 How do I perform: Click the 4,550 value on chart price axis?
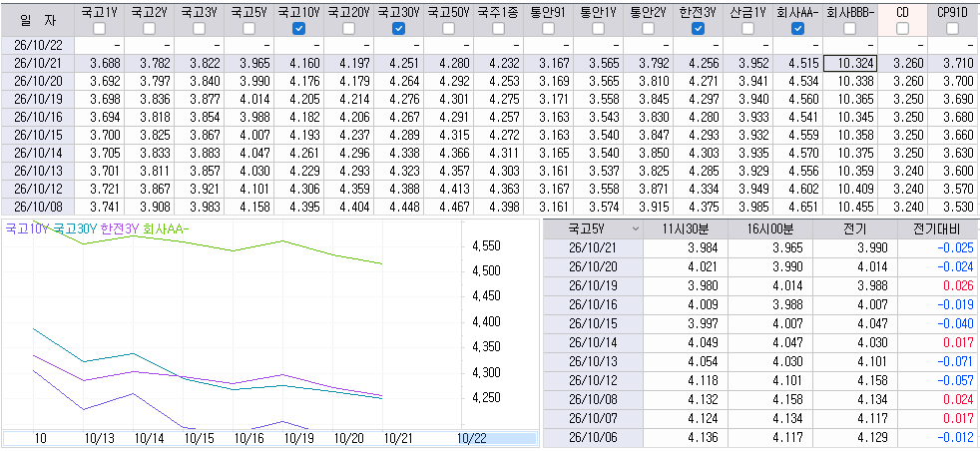pos(487,246)
